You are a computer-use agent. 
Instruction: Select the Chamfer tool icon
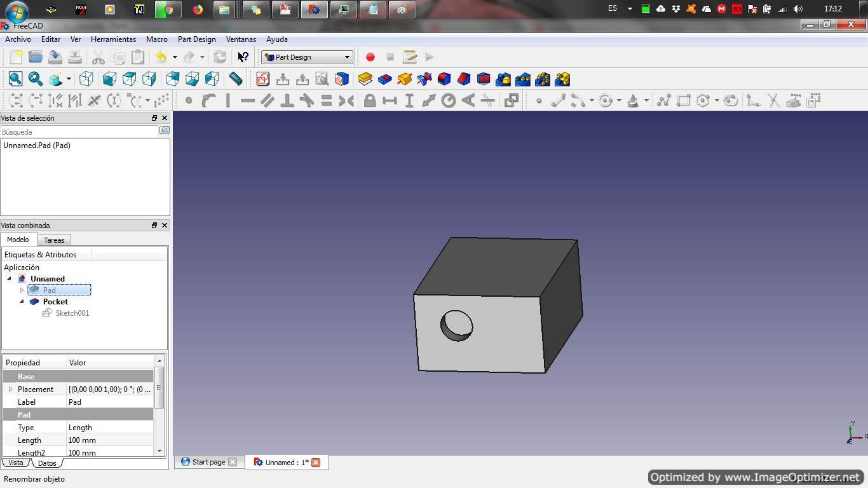[x=464, y=79]
